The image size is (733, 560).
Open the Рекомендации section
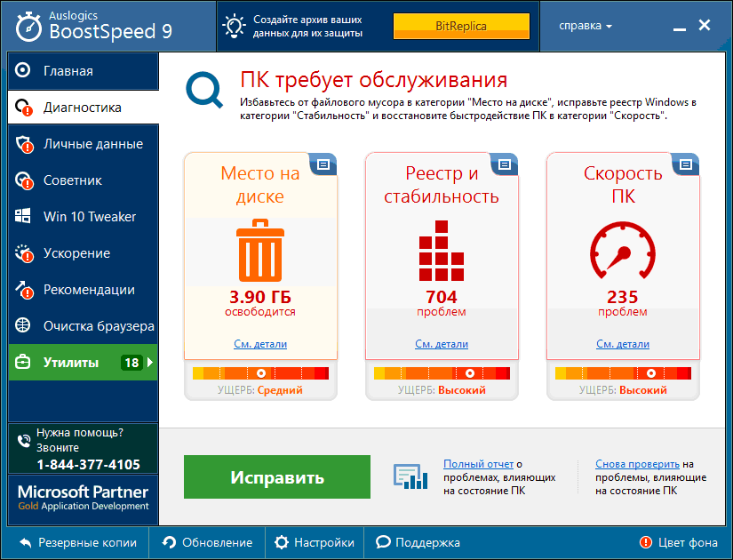pyautogui.click(x=84, y=290)
